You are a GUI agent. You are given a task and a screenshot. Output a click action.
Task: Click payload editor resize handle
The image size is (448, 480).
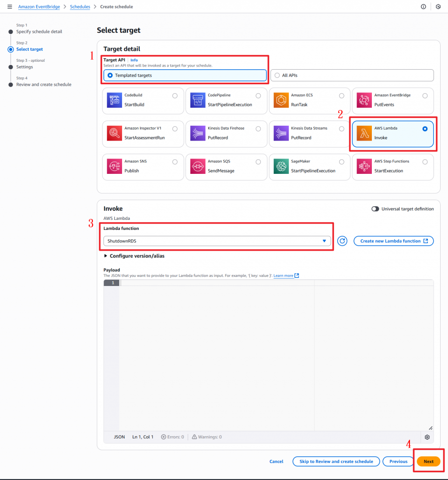(x=430, y=427)
